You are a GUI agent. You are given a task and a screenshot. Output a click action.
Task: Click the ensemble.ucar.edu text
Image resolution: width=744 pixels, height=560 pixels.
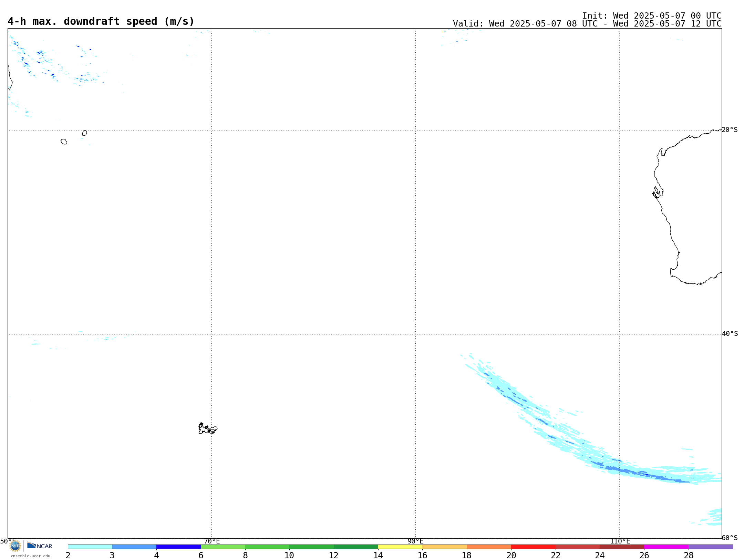(x=31, y=556)
